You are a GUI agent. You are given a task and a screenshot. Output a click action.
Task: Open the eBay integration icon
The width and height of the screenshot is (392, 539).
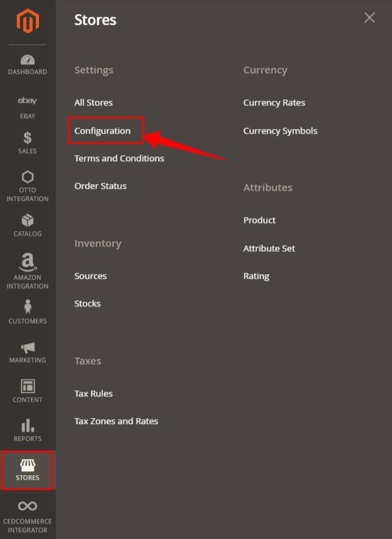point(28,100)
